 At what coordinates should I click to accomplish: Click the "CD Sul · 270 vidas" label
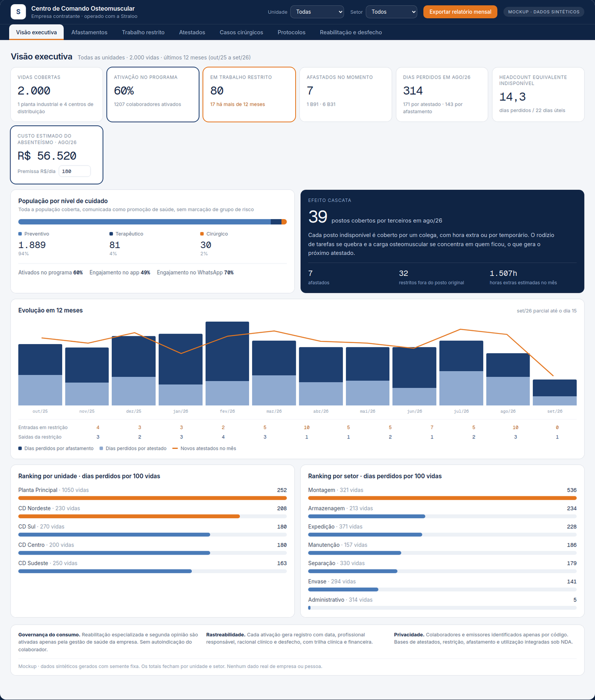click(41, 527)
